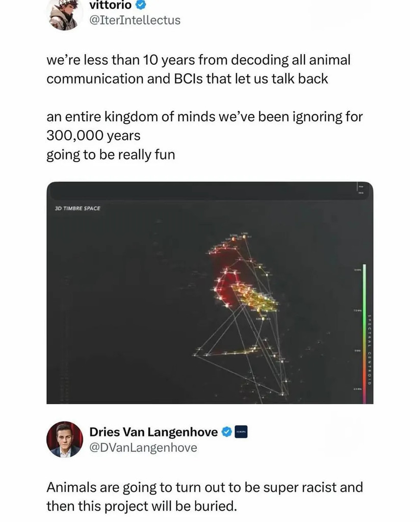Open the Dries Van Langenhove display name
The width and height of the screenshot is (420, 522).
click(153, 432)
